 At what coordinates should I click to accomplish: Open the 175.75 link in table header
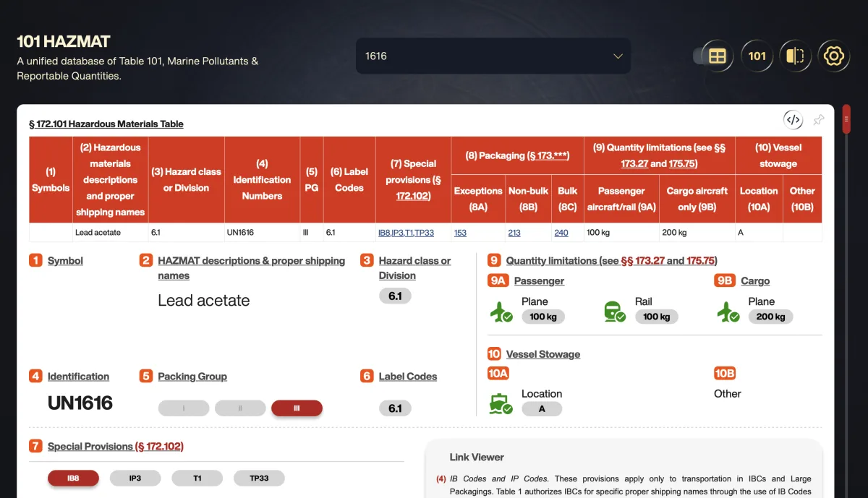(x=681, y=163)
